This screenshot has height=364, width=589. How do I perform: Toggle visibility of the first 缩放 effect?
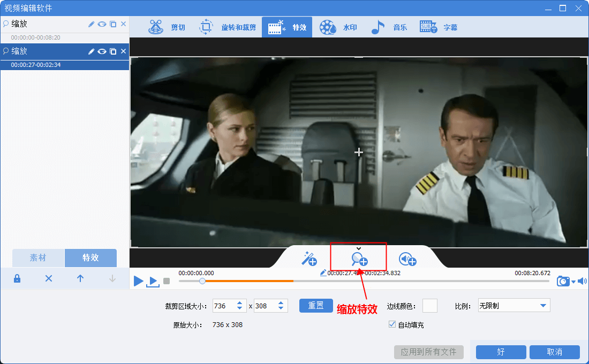pos(102,24)
